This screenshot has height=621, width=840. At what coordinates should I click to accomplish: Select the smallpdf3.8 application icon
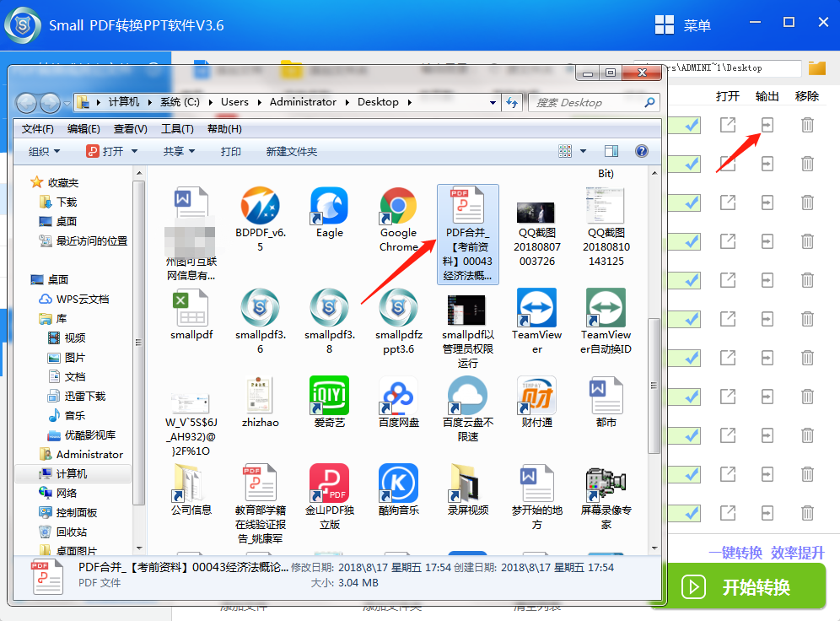point(329,321)
